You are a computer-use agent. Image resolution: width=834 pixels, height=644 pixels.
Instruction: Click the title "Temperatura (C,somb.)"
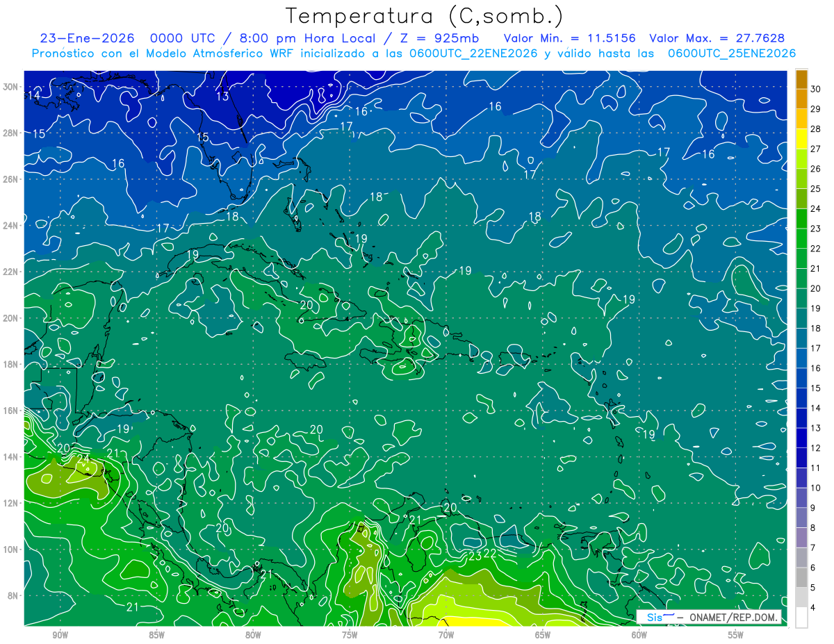425,17
